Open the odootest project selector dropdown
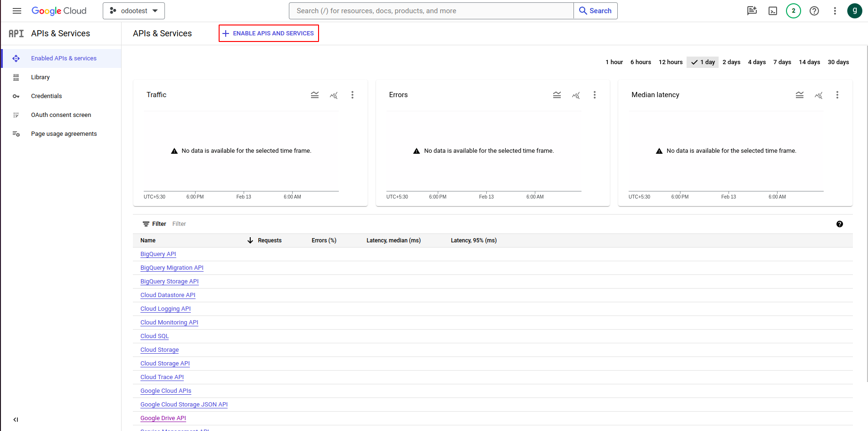Image resolution: width=868 pixels, height=431 pixels. 134,11
